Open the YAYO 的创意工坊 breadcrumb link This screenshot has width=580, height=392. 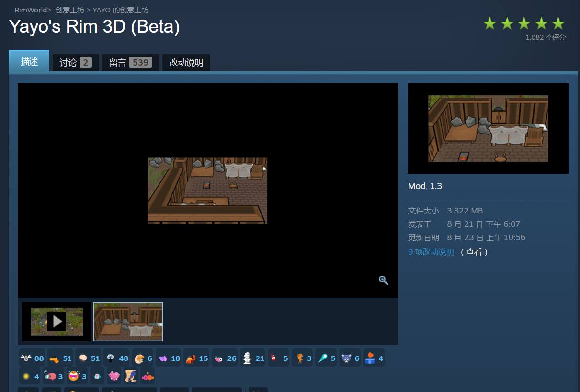121,10
